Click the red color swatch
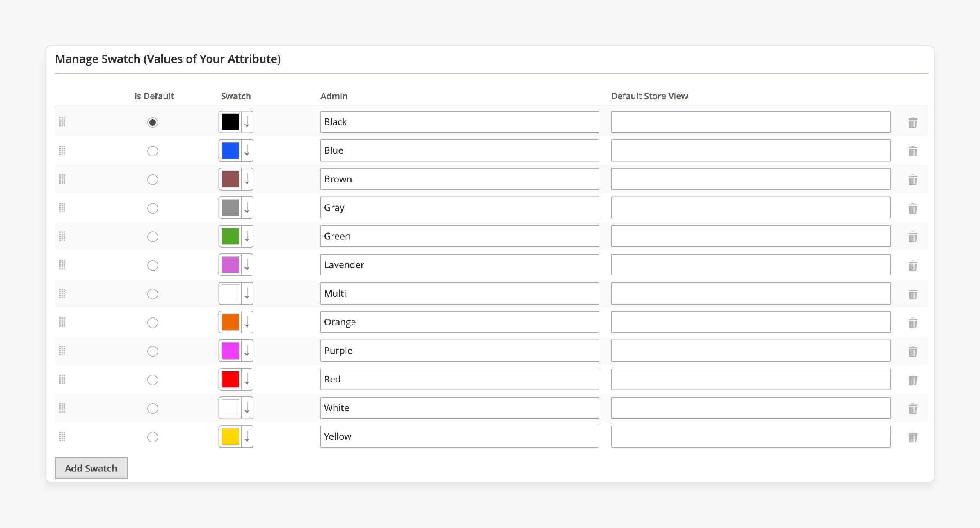The width and height of the screenshot is (980, 528). [230, 379]
